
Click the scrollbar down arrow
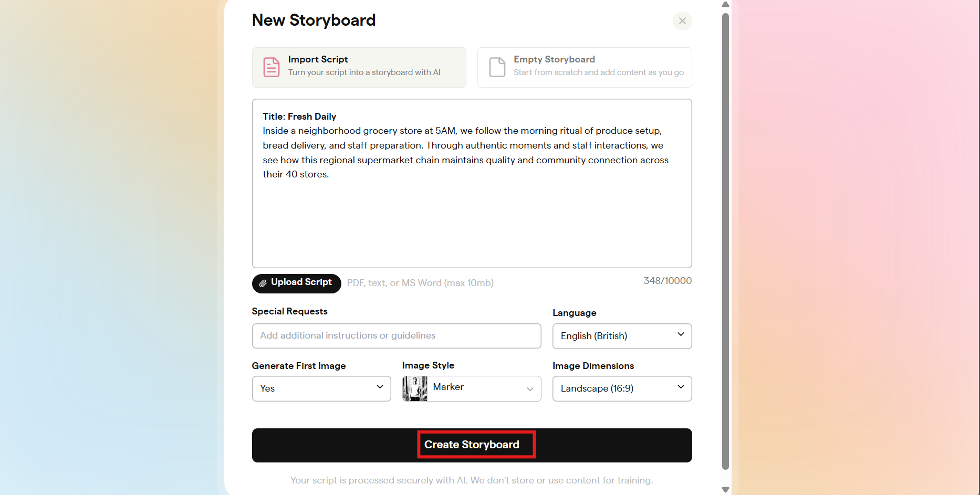coord(725,489)
